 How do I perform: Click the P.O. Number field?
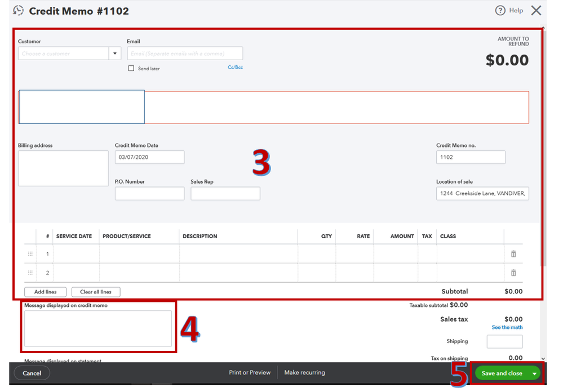tap(150, 194)
